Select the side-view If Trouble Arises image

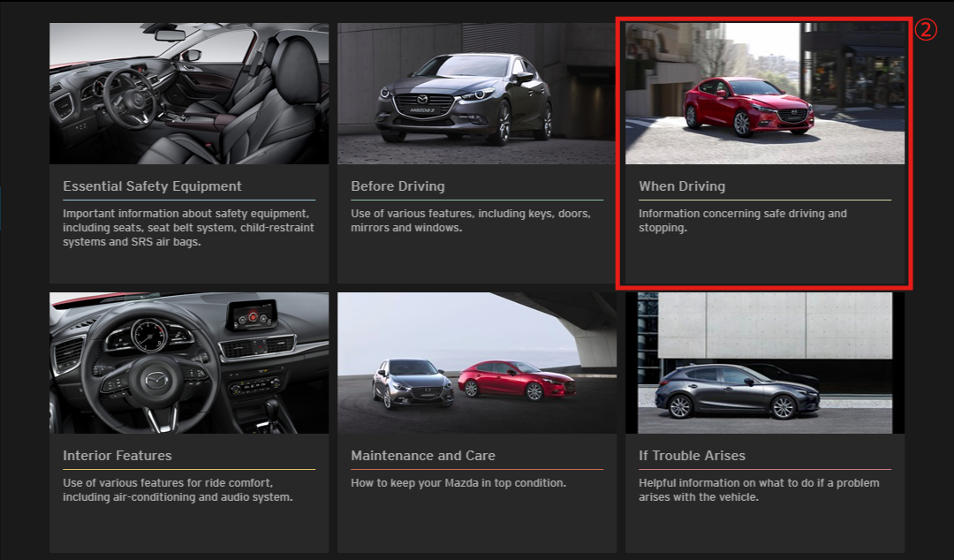765,363
